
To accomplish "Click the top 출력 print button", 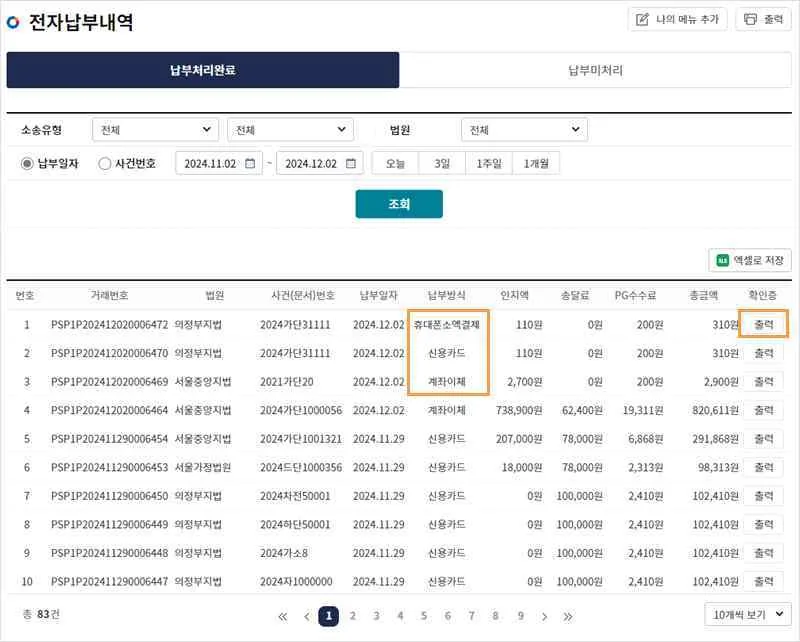I will coord(763,19).
